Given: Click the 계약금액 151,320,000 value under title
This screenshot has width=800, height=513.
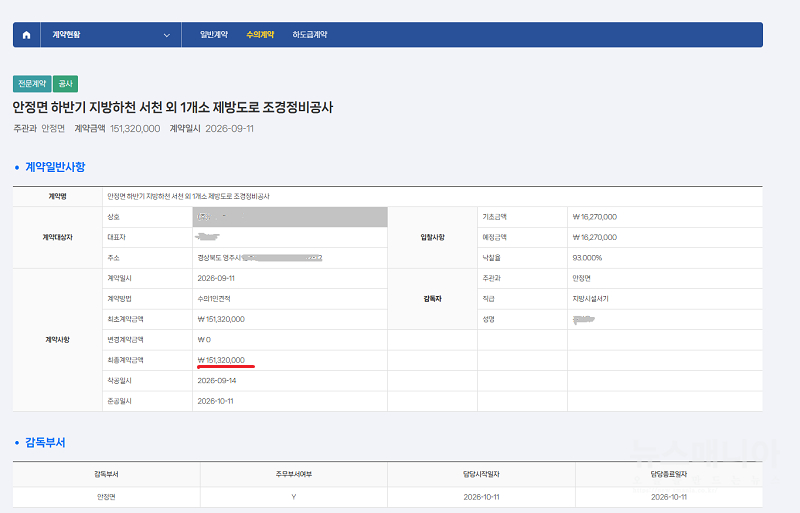Looking at the screenshot, I should coord(135,129).
